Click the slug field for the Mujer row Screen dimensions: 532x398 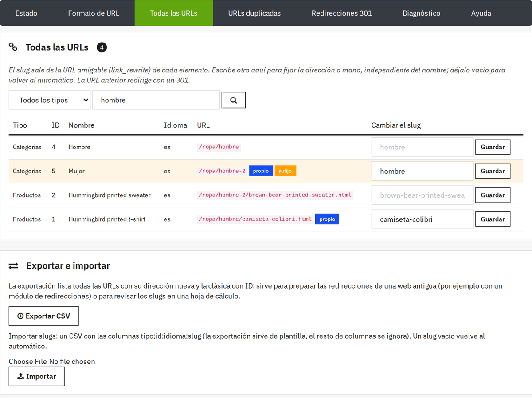click(x=422, y=171)
